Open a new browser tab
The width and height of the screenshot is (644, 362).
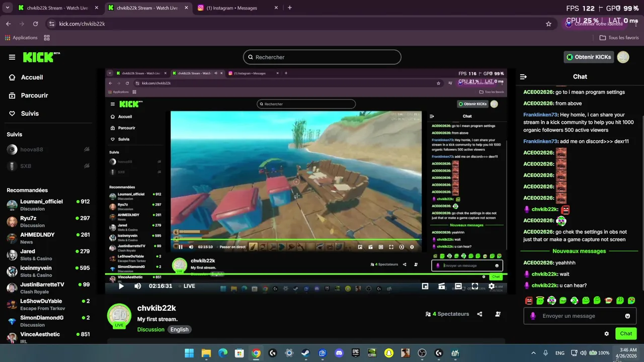[290, 8]
